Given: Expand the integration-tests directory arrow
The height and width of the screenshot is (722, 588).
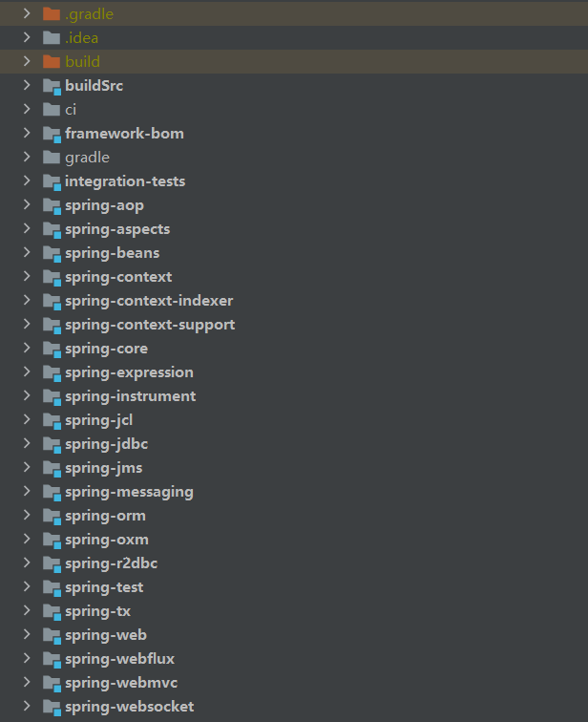Looking at the screenshot, I should coord(27,181).
